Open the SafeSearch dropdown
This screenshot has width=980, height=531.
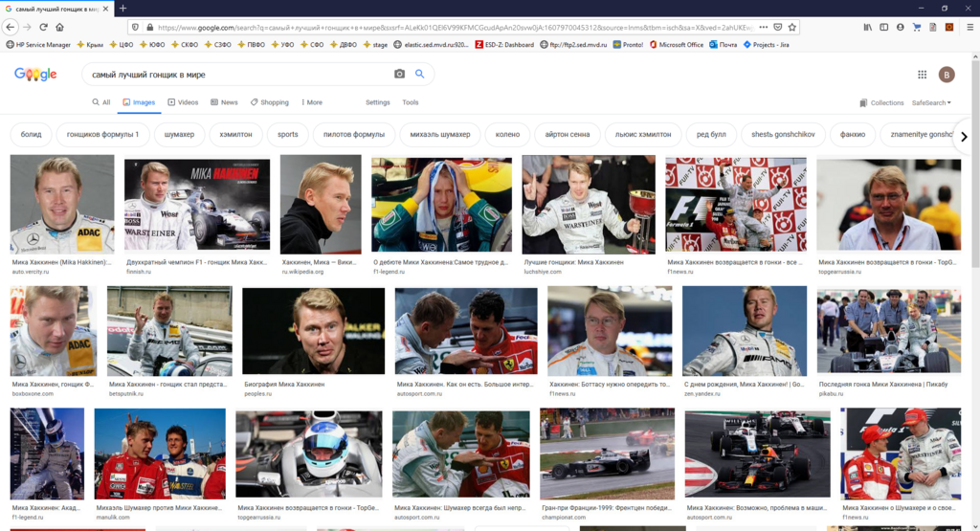pyautogui.click(x=931, y=103)
